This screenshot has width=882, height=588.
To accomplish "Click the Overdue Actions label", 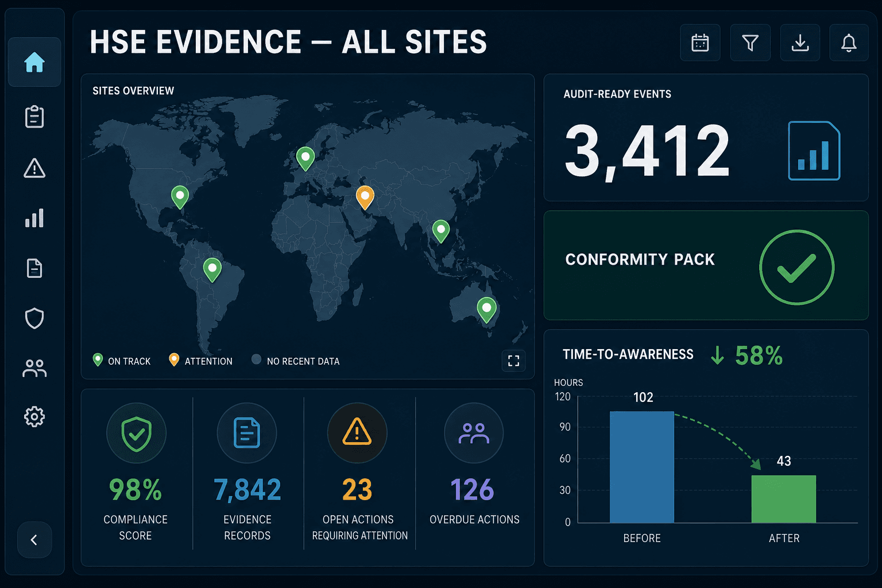I will point(474,519).
